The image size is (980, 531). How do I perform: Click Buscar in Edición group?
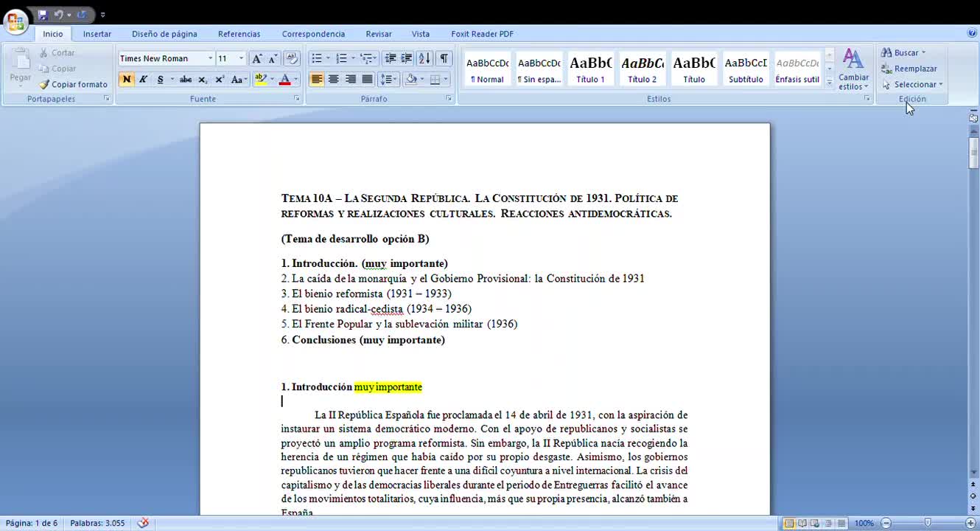904,52
